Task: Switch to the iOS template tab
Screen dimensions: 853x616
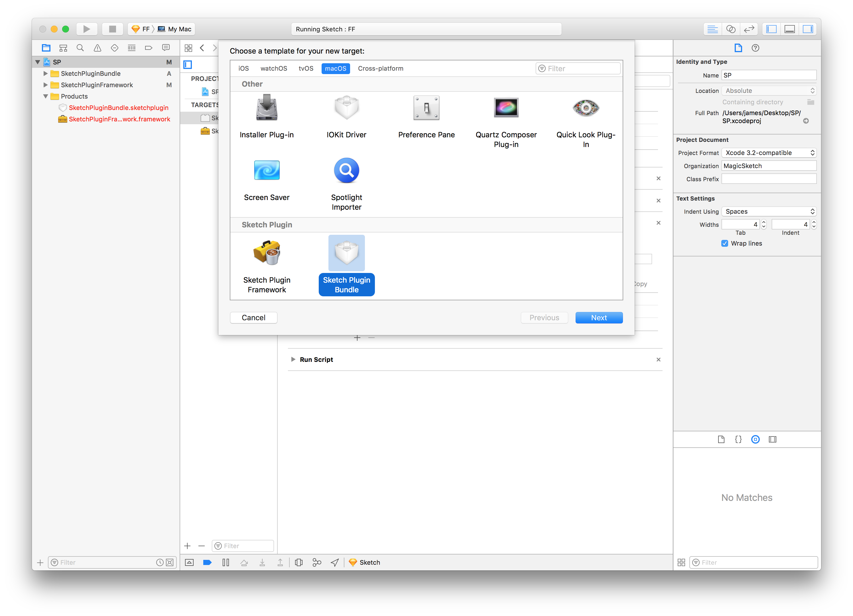Action: 243,68
